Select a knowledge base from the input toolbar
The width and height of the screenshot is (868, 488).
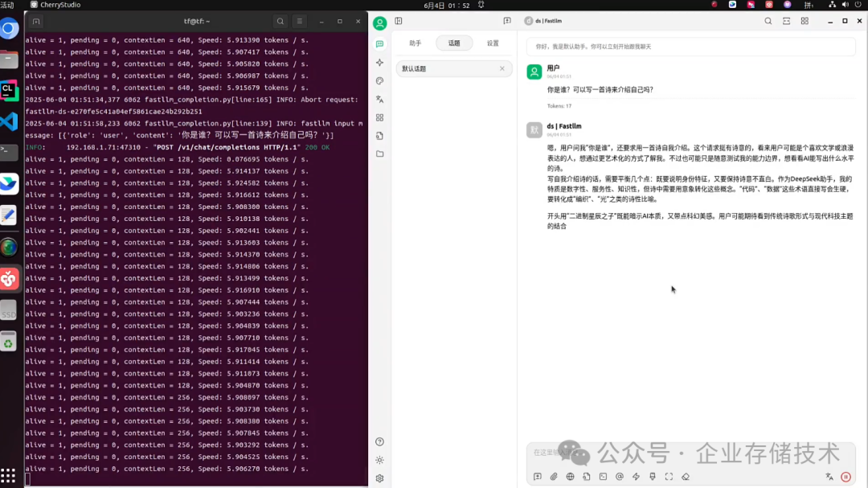587,477
